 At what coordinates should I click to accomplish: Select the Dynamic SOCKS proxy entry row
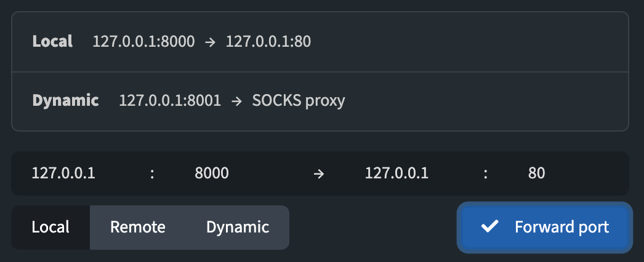pos(320,101)
